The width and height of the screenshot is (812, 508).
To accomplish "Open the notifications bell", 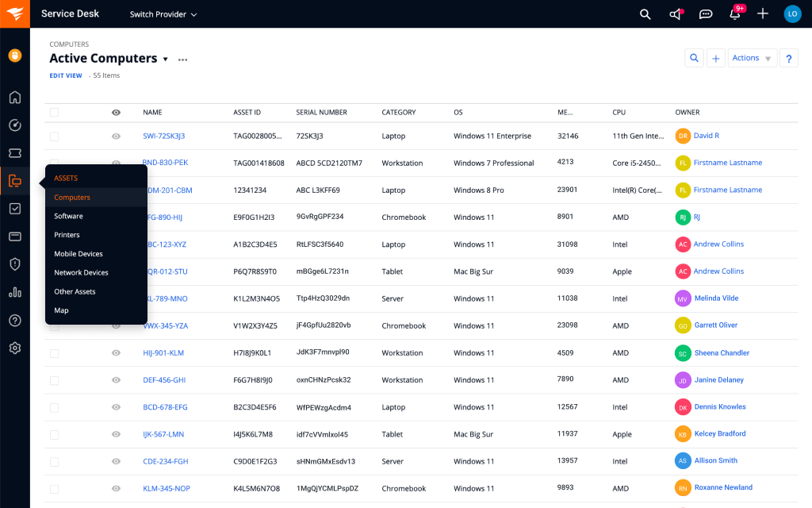I will 735,14.
